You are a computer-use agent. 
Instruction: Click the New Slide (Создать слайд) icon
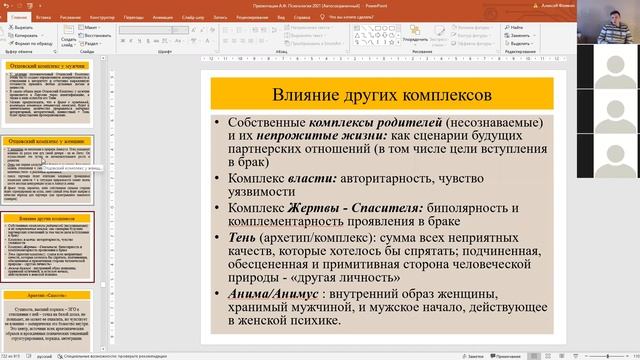(x=69, y=29)
